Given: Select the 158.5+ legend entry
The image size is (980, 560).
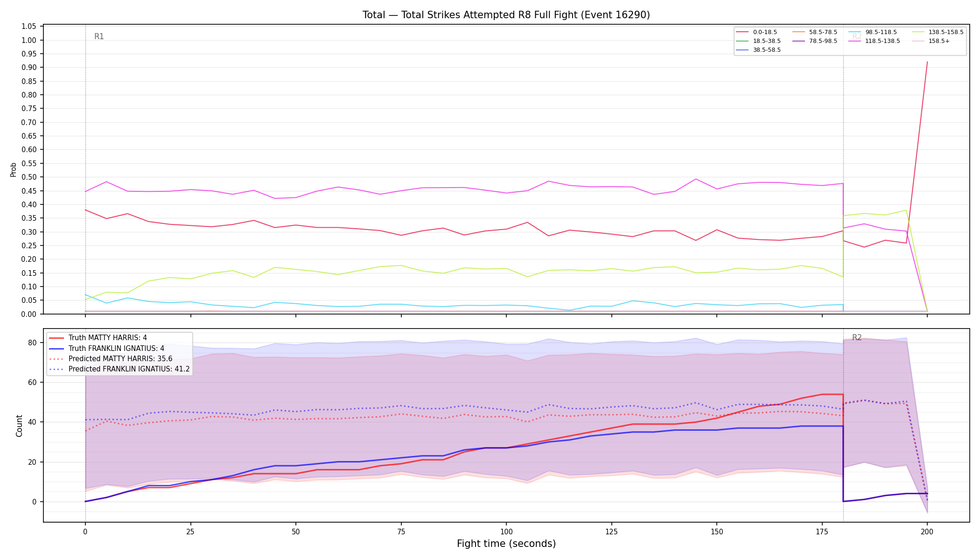Looking at the screenshot, I should [x=931, y=41].
